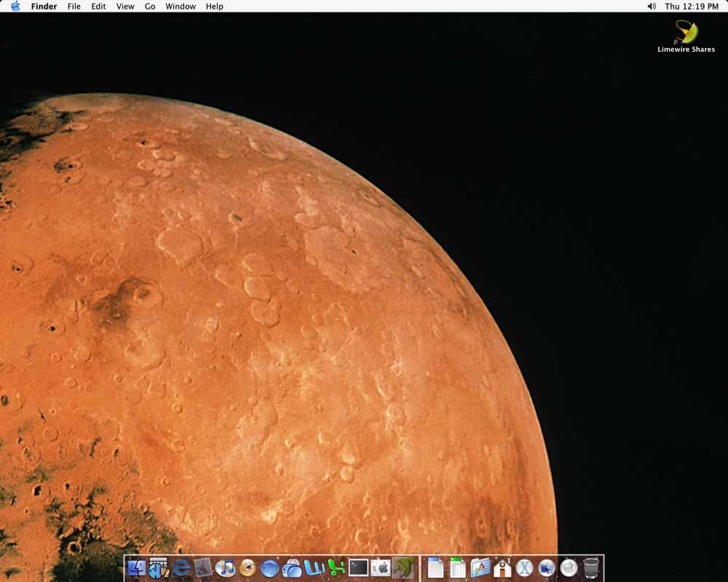Click the round aqua X Dock icon
728x582 pixels.
pyautogui.click(x=525, y=568)
